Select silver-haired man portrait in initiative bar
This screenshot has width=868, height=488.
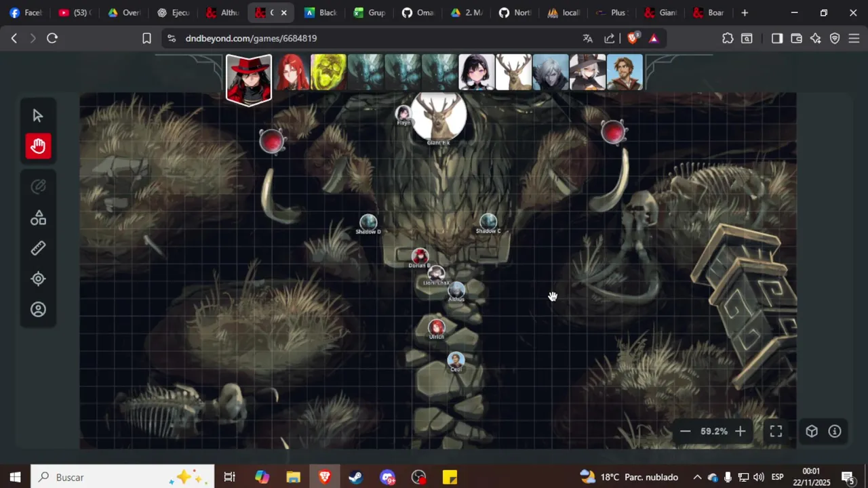[550, 72]
